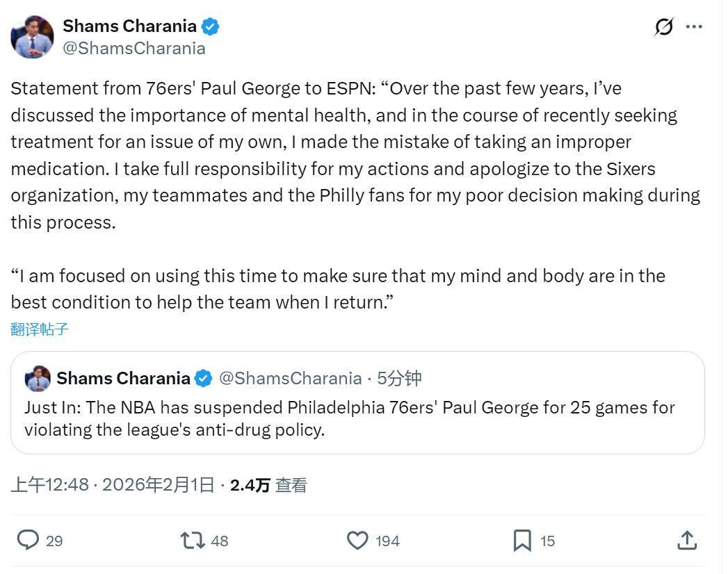This screenshot has height=574, width=728.
Task: Click the reply count number 29
Action: click(54, 541)
